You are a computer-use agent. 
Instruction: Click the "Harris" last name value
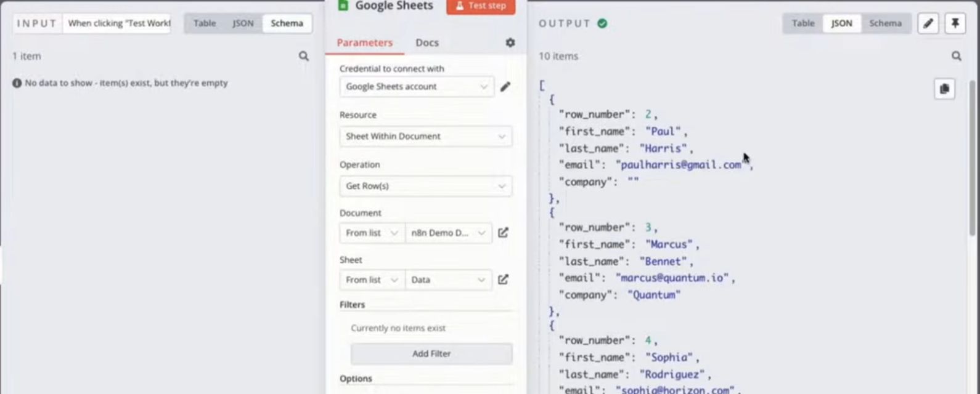663,148
